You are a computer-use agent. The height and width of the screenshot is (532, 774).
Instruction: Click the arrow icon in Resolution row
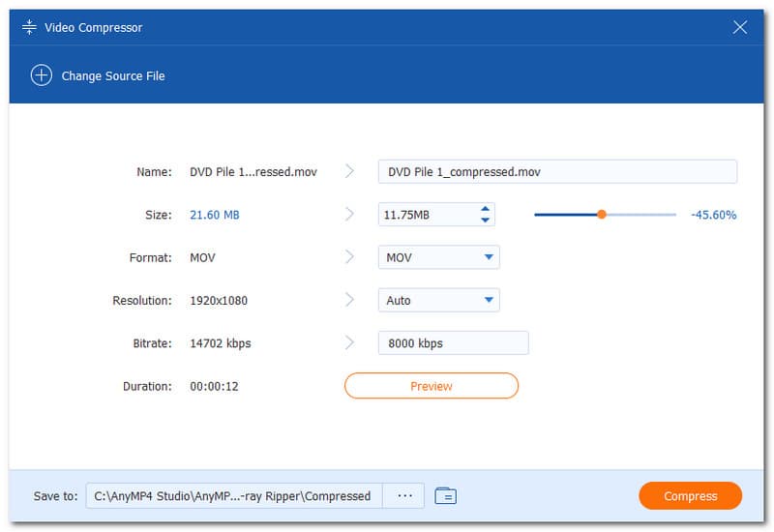[349, 300]
